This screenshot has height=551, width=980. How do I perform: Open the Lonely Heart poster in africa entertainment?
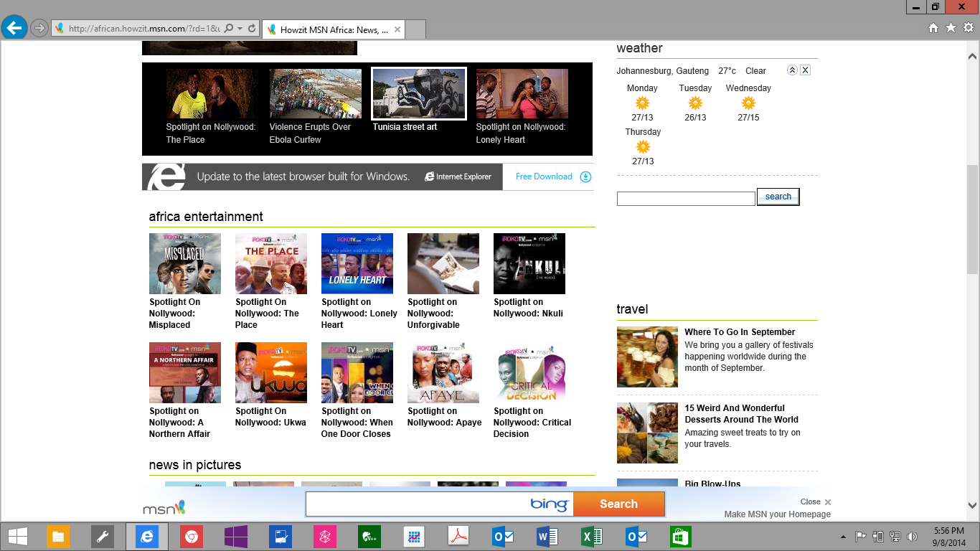tap(357, 263)
